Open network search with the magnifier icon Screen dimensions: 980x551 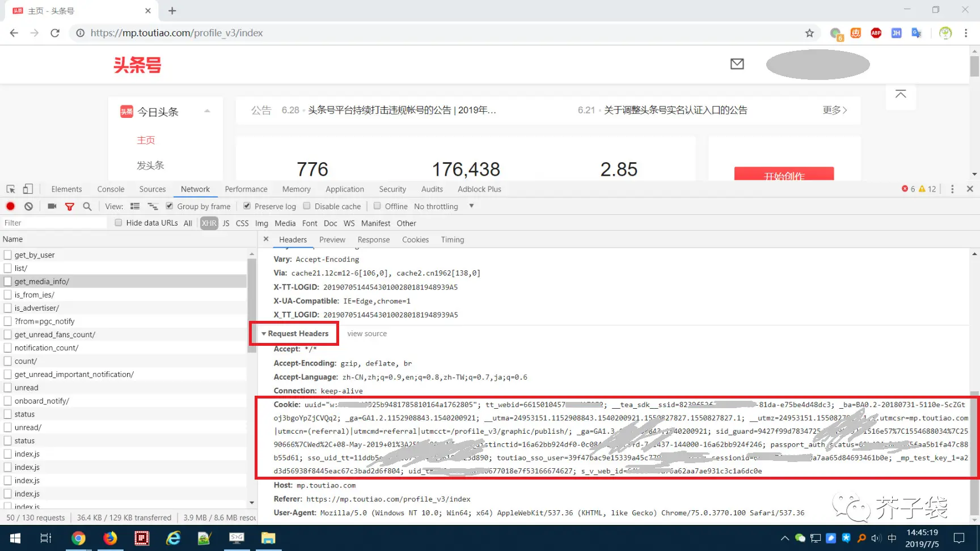pyautogui.click(x=87, y=206)
